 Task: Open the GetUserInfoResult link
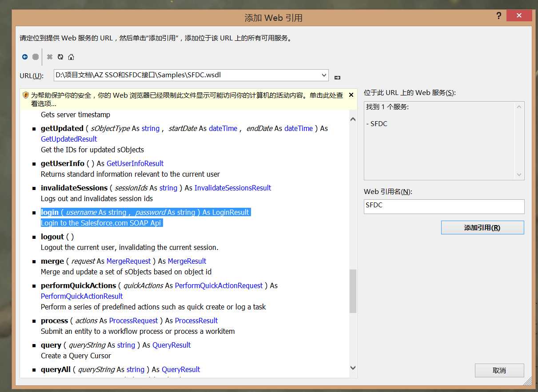135,163
